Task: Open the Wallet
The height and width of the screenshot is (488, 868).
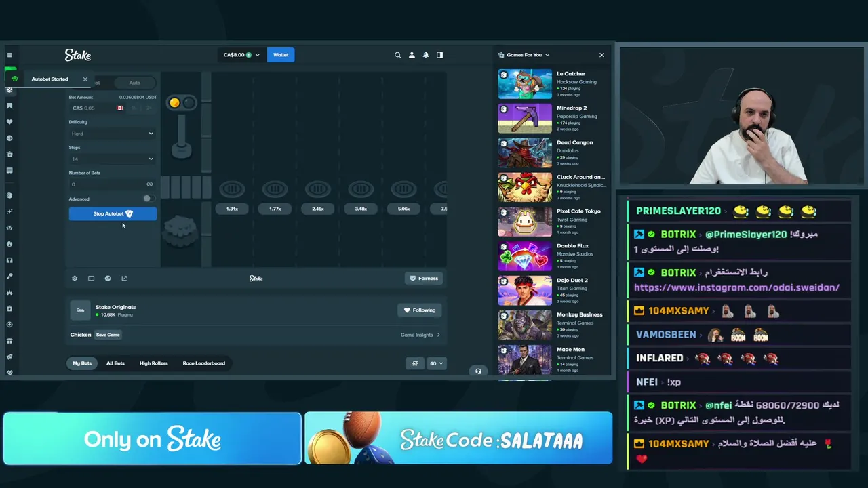Action: click(x=281, y=55)
